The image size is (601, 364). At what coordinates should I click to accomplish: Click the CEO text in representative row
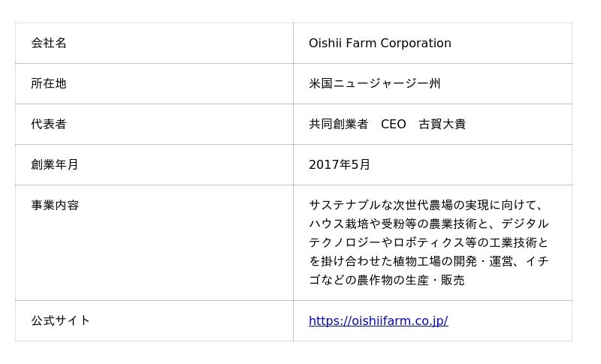[x=393, y=125]
